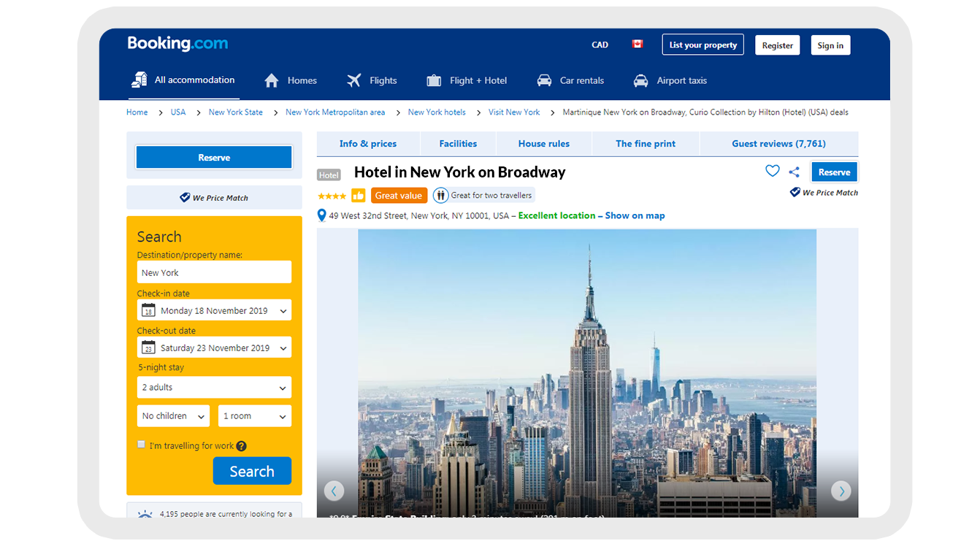The image size is (980, 541).
Task: Open the Homes section
Action: click(291, 81)
